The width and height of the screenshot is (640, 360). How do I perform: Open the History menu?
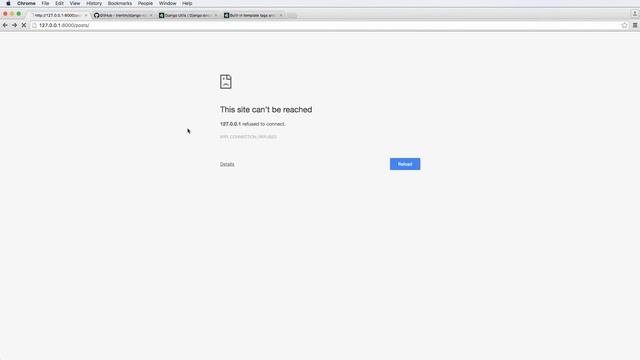[x=94, y=3]
